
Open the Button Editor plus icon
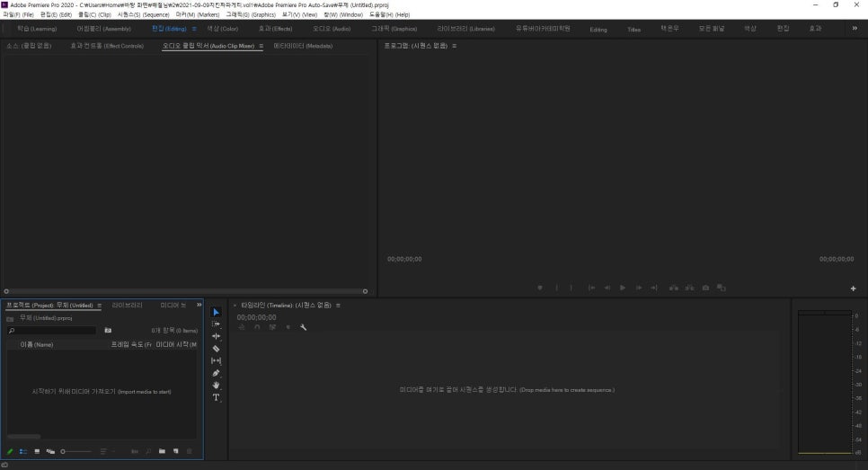tap(853, 288)
